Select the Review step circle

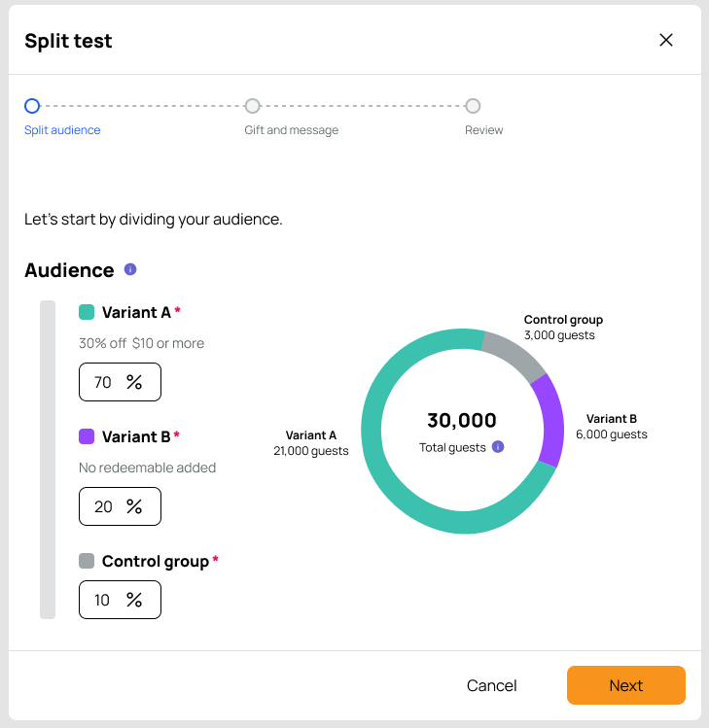pos(473,106)
